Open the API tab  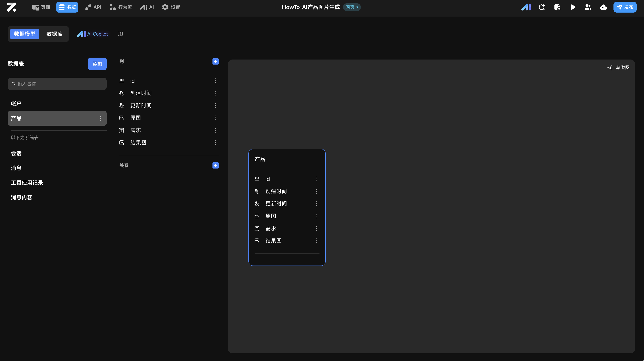(x=93, y=7)
